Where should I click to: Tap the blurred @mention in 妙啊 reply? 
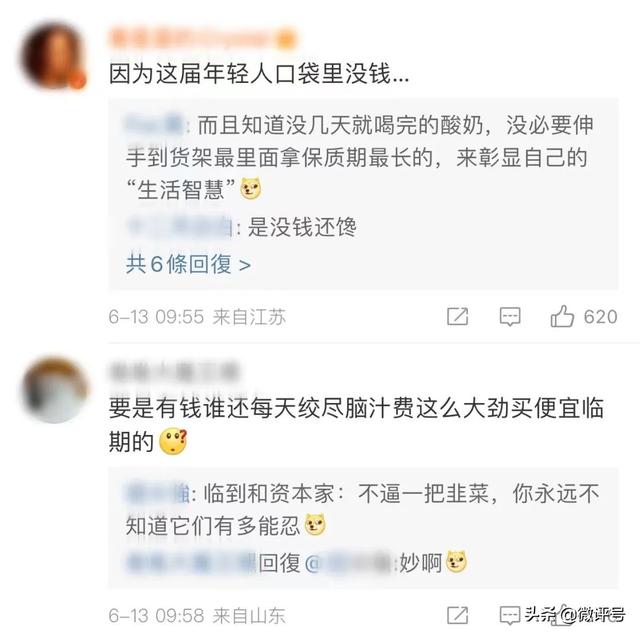(x=349, y=564)
